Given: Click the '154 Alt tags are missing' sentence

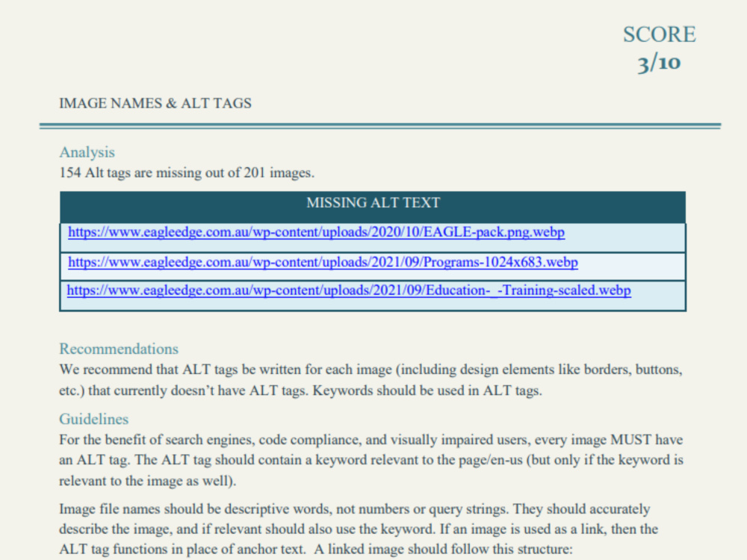Looking at the screenshot, I should [187, 173].
